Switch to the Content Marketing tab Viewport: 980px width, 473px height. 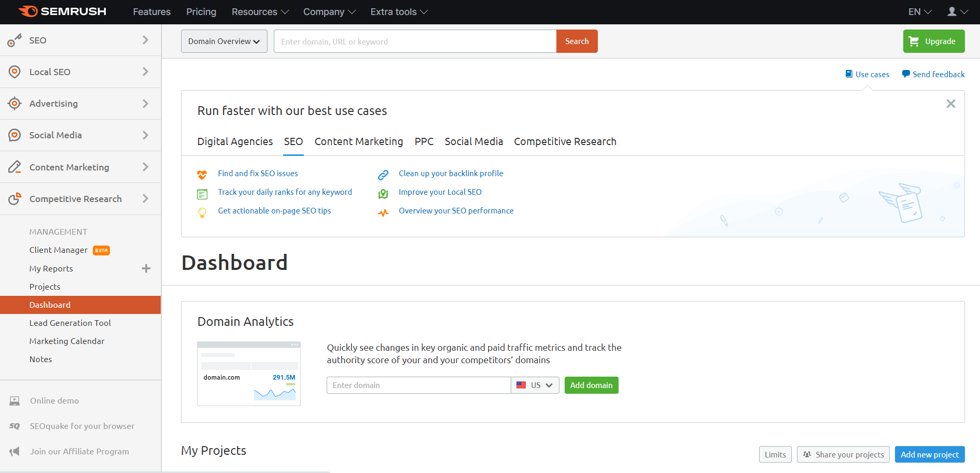[x=359, y=141]
